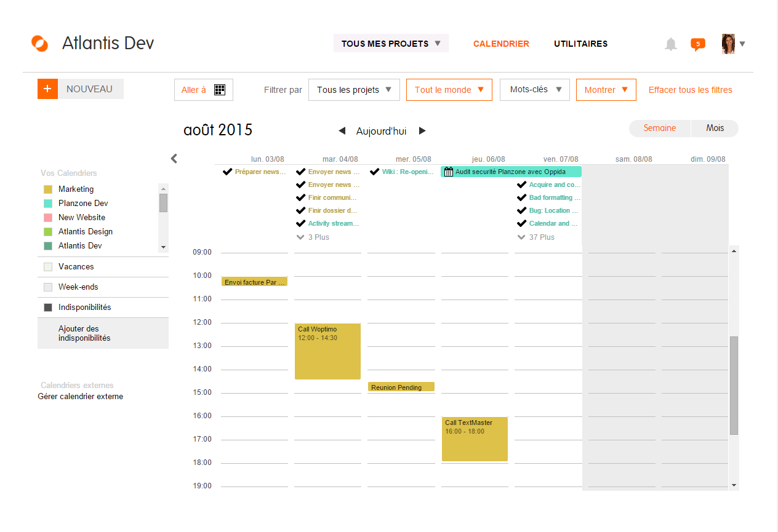The height and width of the screenshot is (532, 778).
Task: Open Gérer calendrier externe link
Action: tap(81, 397)
